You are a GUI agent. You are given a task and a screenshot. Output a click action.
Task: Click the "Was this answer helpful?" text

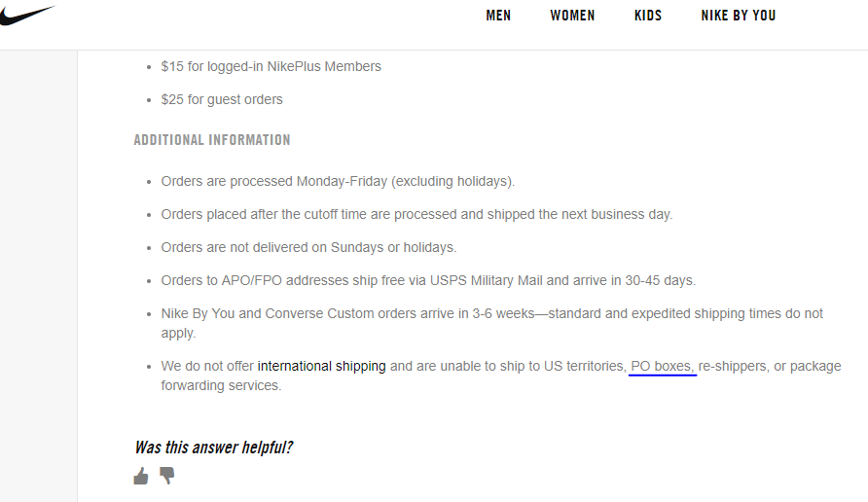click(214, 448)
